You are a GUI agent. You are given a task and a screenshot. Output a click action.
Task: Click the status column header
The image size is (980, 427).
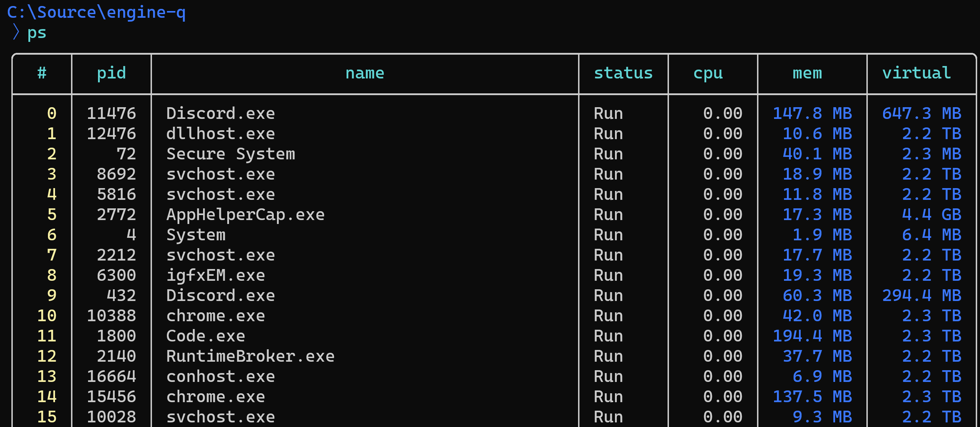623,73
